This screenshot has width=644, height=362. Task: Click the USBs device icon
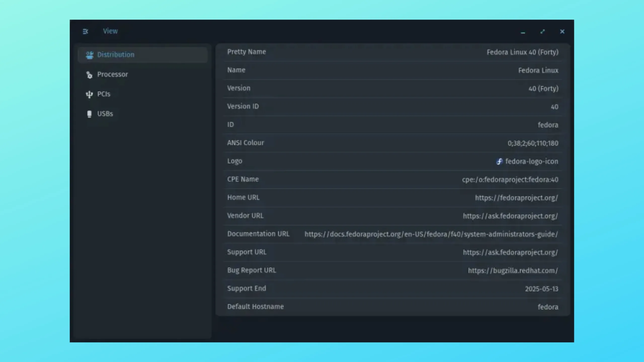(89, 114)
